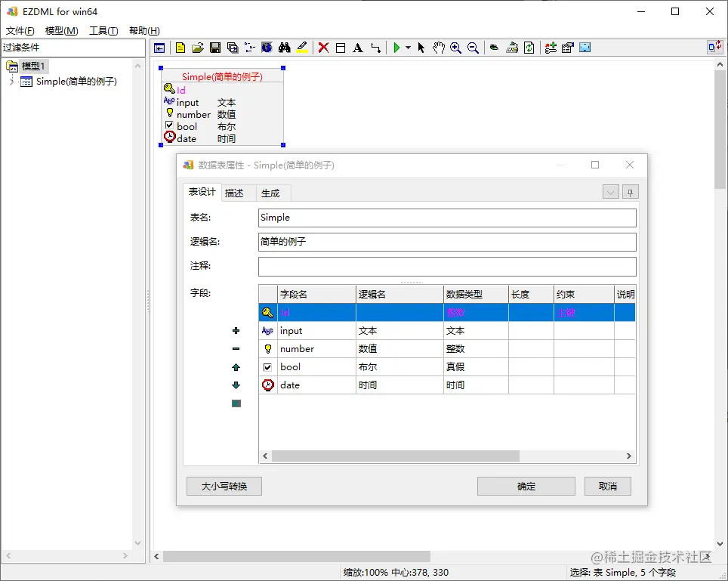This screenshot has height=581, width=728.
Task: Click the binoculars find icon
Action: [284, 48]
